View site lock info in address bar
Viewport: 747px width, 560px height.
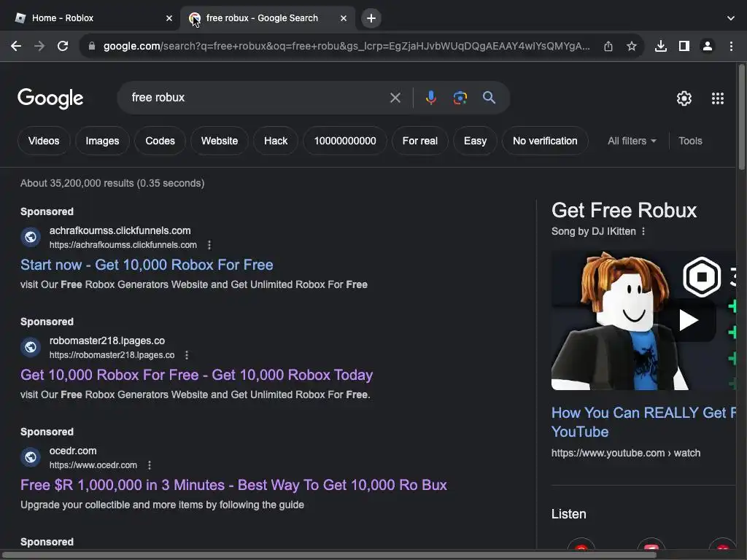click(x=92, y=46)
